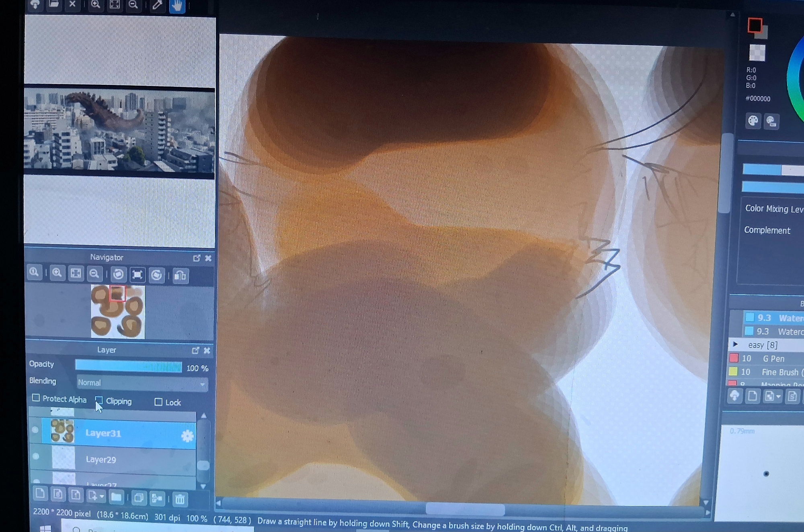Click the add folder icon in Layer panel
The width and height of the screenshot is (804, 532).
click(x=116, y=497)
